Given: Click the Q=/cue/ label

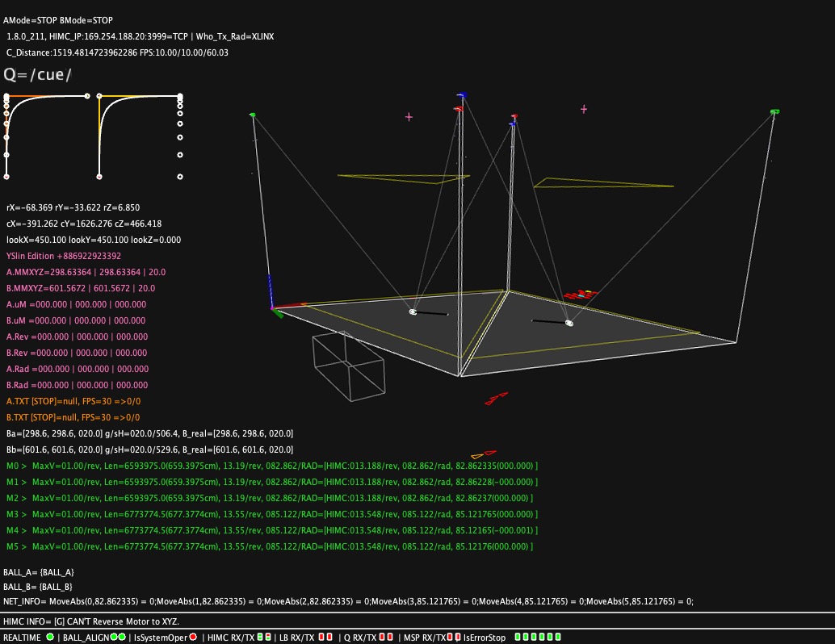Looking at the screenshot, I should [x=38, y=74].
